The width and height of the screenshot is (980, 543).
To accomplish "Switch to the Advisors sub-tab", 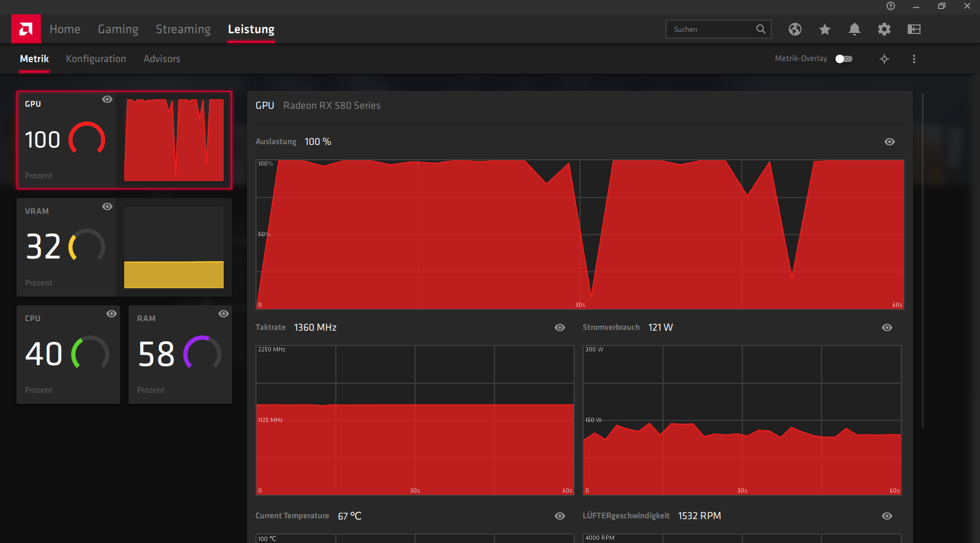I will coord(162,59).
